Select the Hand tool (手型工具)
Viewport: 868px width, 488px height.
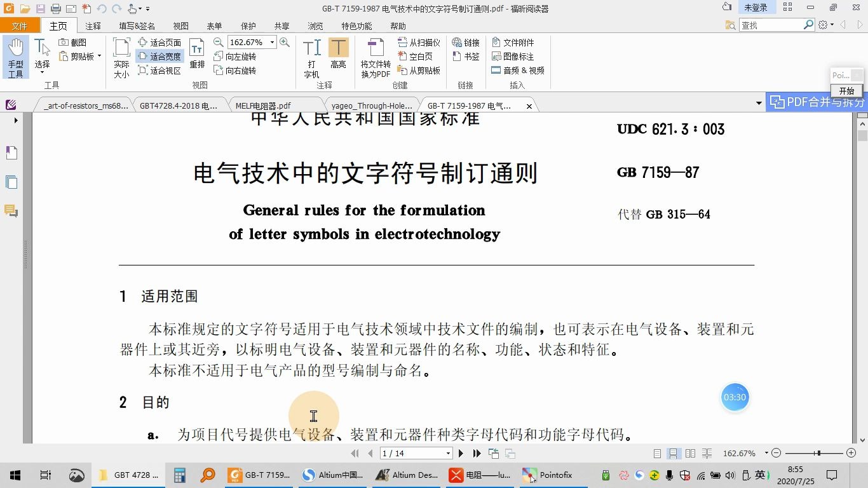[x=15, y=57]
